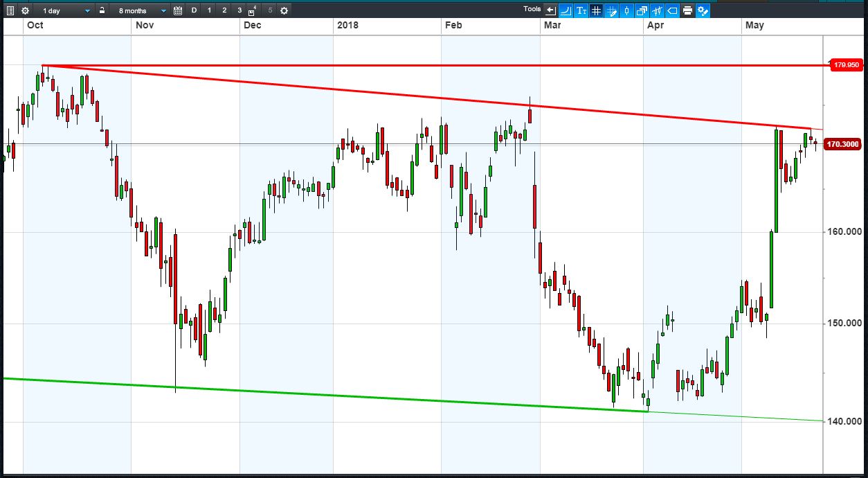This screenshot has width=868, height=478.
Task: Select the grid color picker tool
Action: (x=611, y=10)
